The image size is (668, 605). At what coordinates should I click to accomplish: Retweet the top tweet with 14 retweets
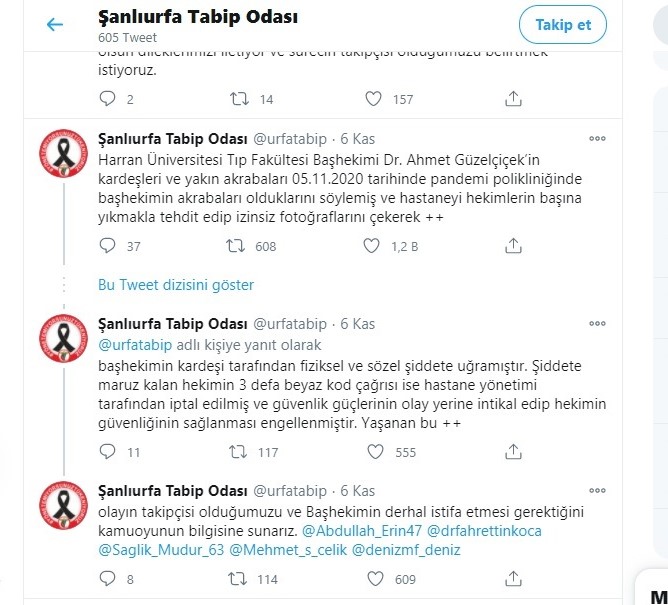click(239, 99)
